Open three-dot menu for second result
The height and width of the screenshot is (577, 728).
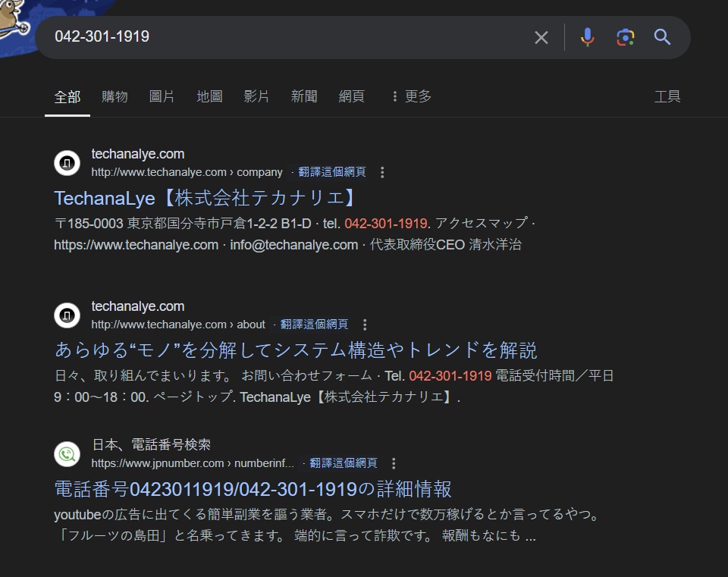pos(365,325)
